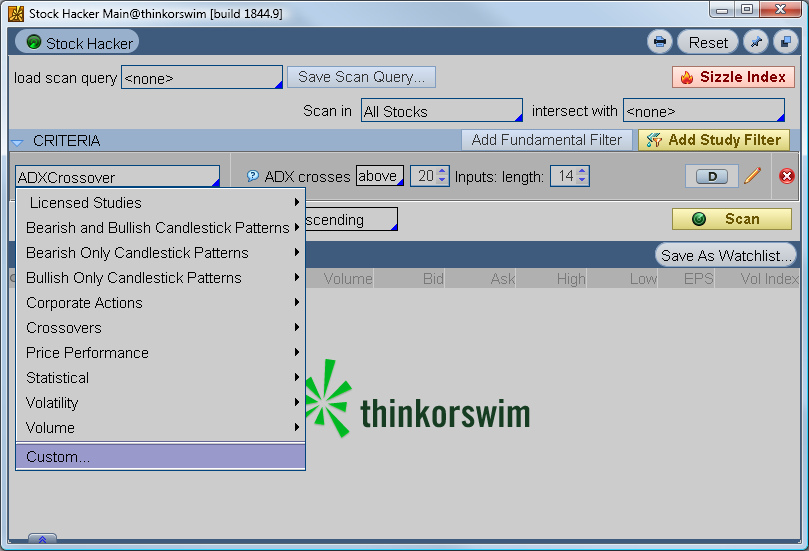Open the Volume studies submenu
This screenshot has width=809, height=551.
[160, 428]
